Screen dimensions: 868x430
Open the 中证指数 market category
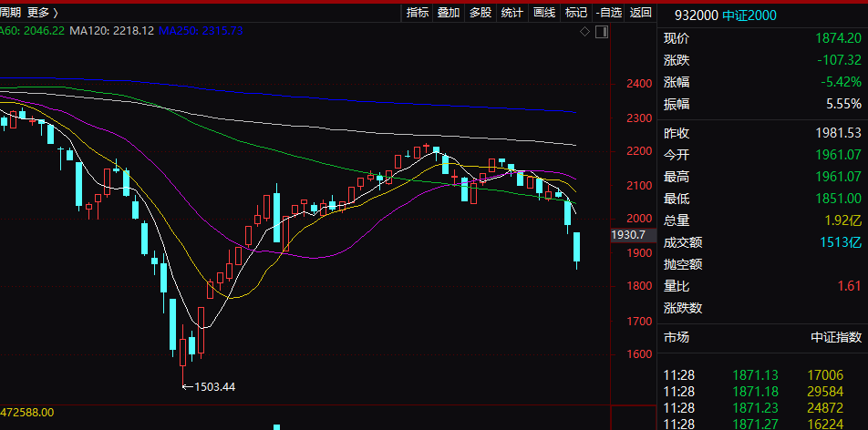836,337
